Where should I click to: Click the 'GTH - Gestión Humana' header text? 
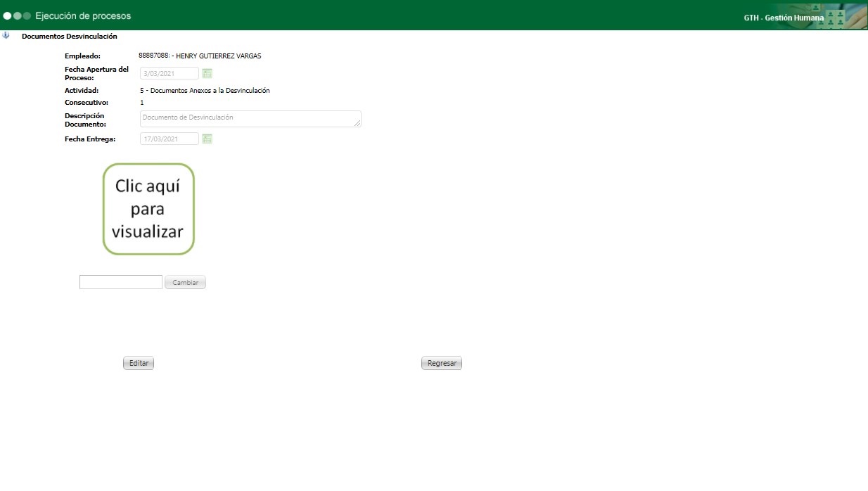[x=784, y=18]
